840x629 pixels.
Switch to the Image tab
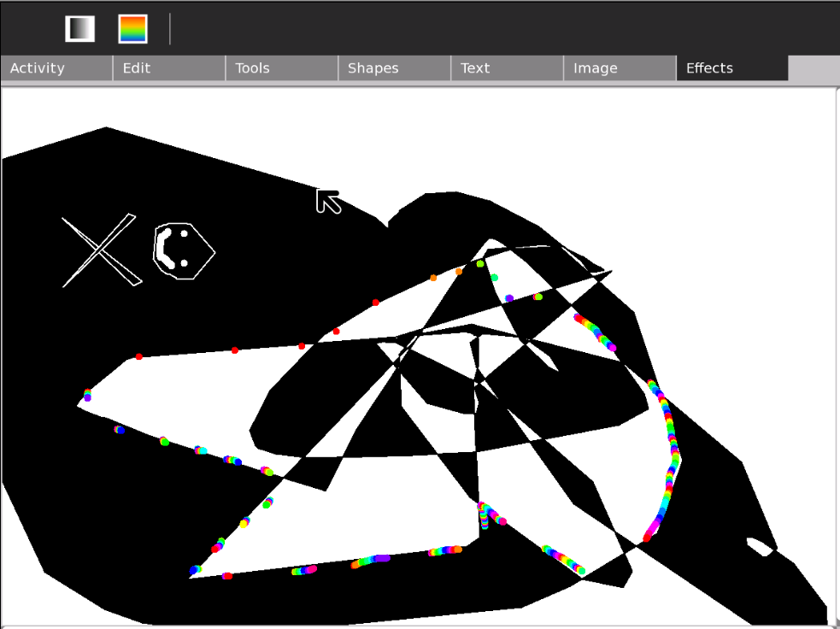click(x=620, y=68)
